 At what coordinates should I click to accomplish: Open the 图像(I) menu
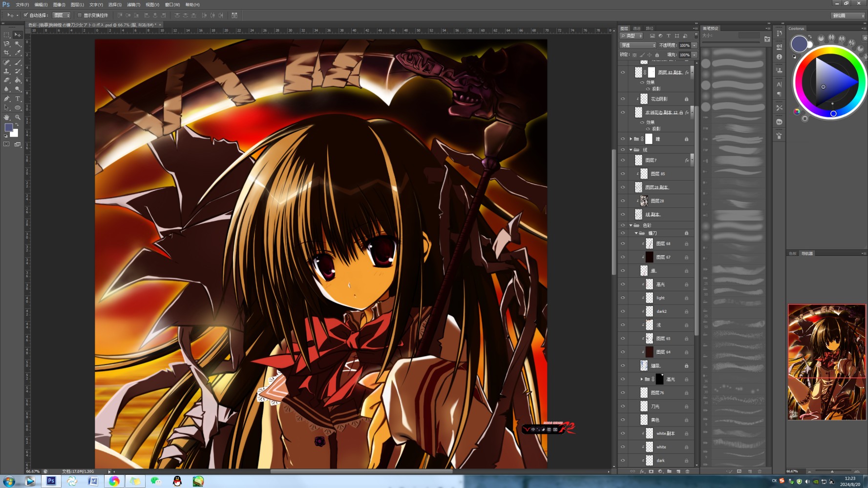(x=59, y=4)
